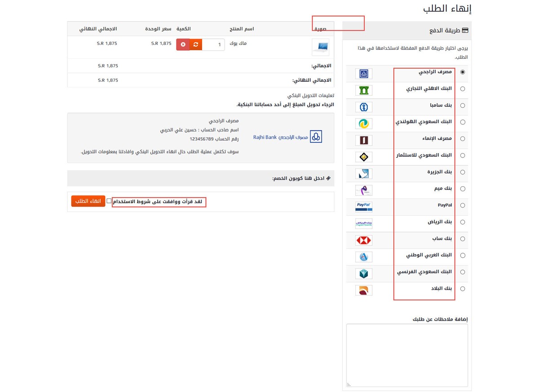539x392 pixels.
Task: Click the ماك بوك product thumbnail
Action: 320,46
